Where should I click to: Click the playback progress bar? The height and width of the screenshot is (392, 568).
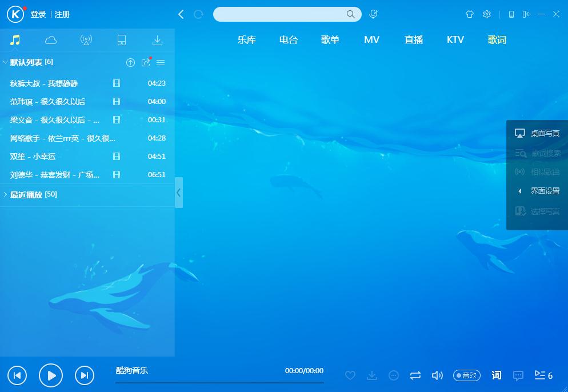tap(219, 382)
